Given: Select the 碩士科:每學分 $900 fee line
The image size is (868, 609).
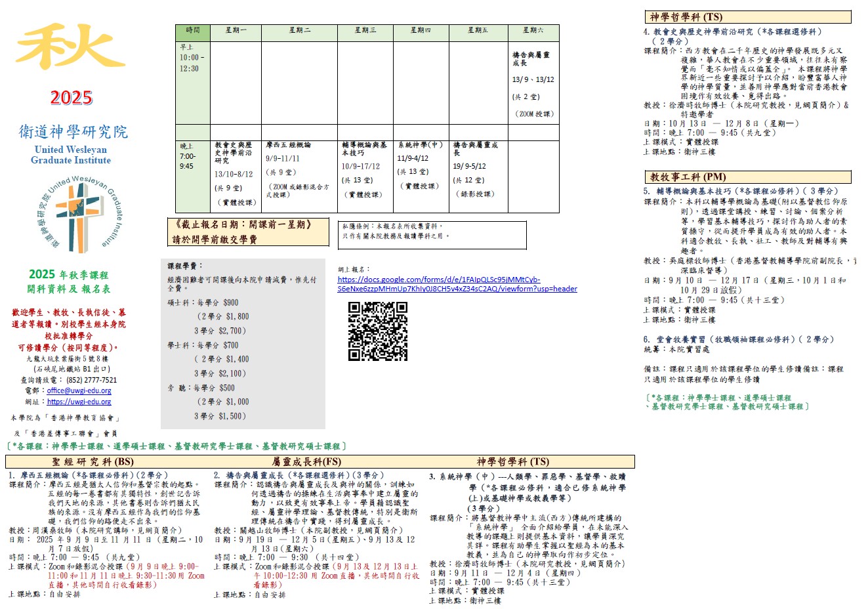Looking at the screenshot, I should pos(203,303).
